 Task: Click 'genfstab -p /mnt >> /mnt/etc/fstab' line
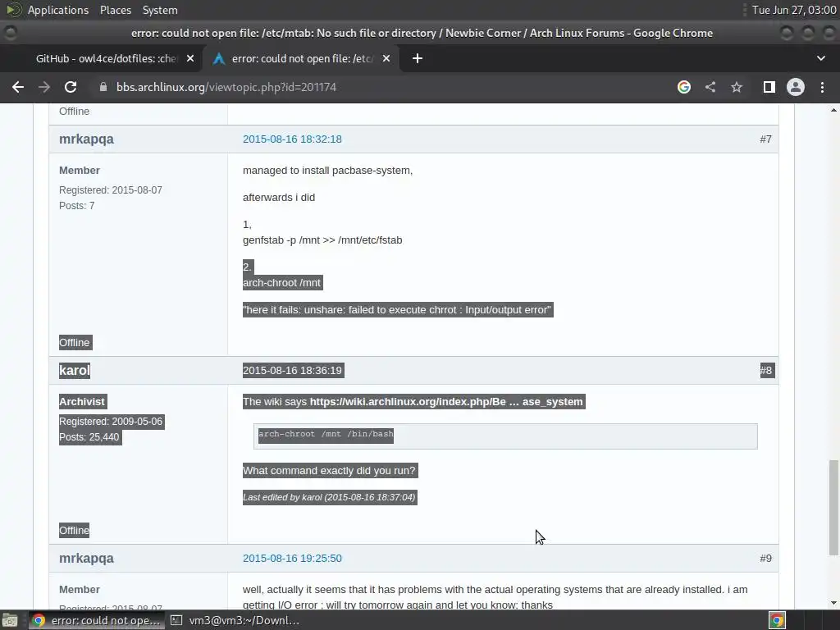coord(322,240)
